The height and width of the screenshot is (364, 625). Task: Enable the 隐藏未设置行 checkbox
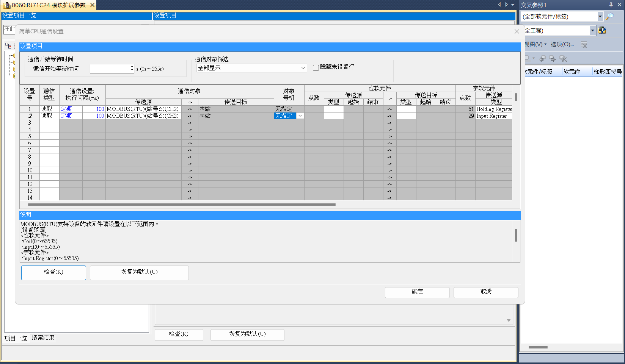click(316, 68)
